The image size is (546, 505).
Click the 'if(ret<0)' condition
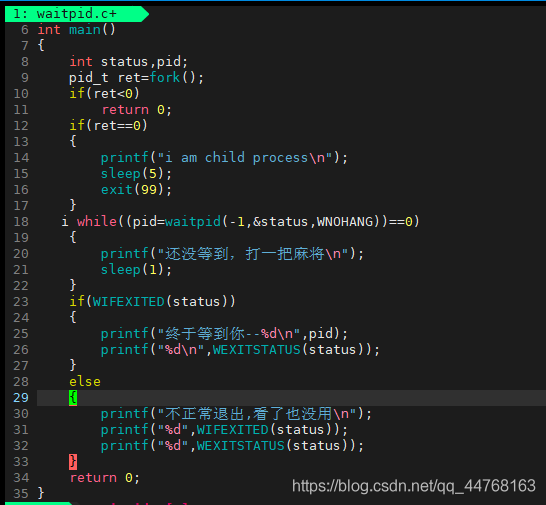pos(104,94)
